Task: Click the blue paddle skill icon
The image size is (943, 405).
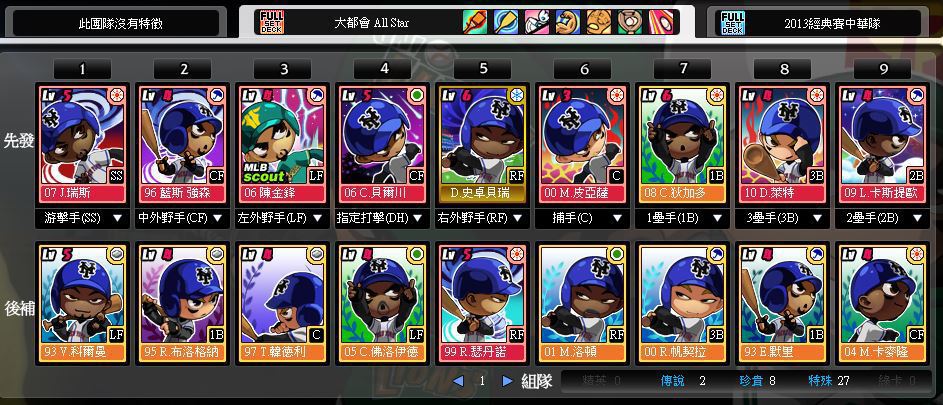Action: [x=506, y=22]
